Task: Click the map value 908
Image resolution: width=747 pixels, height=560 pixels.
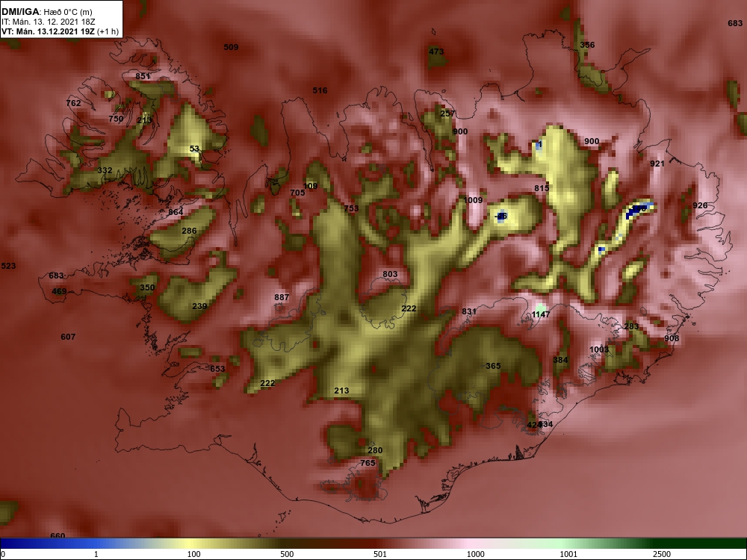Action: tap(672, 338)
